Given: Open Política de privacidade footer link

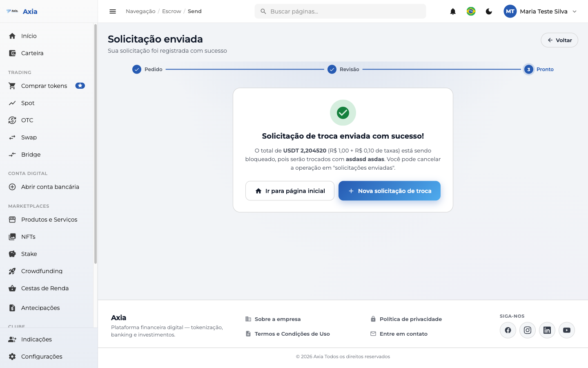Looking at the screenshot, I should (406, 319).
